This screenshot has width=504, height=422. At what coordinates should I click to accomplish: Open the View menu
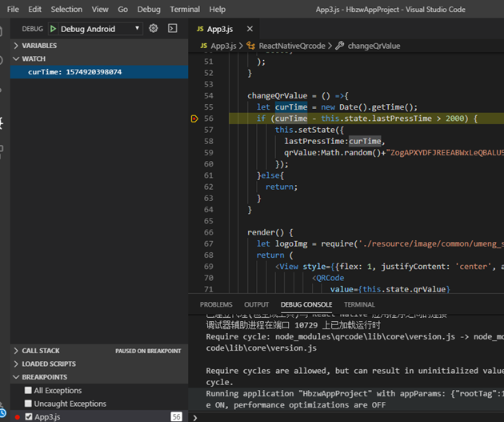point(100,10)
